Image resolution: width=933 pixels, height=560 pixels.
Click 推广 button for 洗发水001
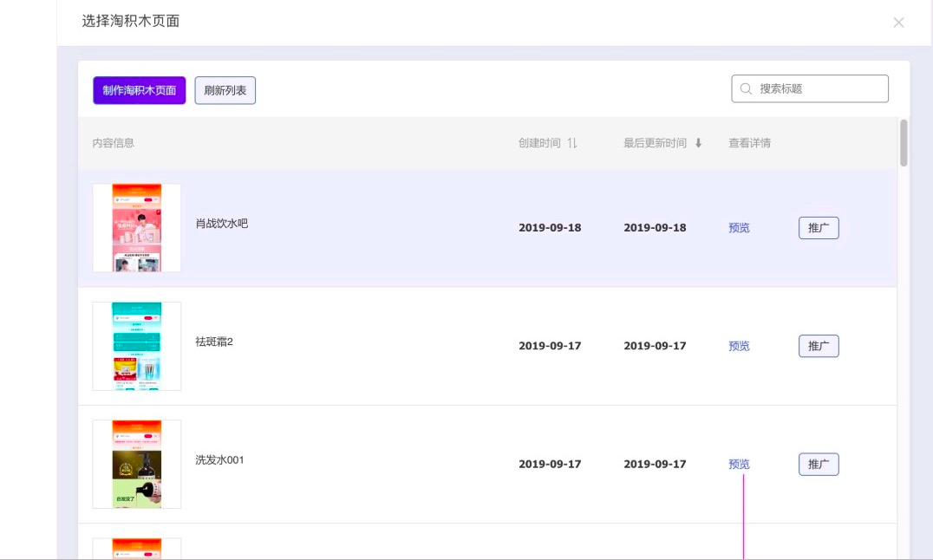(819, 464)
